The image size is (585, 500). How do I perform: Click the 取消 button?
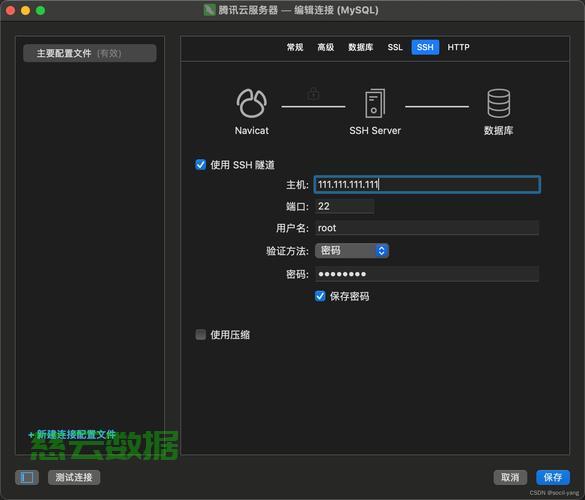[x=510, y=477]
